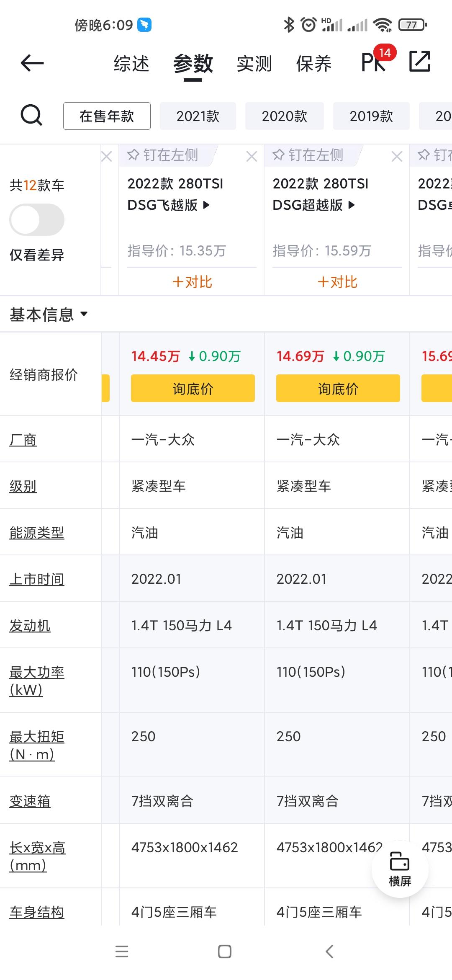The height and width of the screenshot is (980, 452).
Task: Tap 飞越版 dimensions 4753x1800x1462
Action: click(x=185, y=848)
